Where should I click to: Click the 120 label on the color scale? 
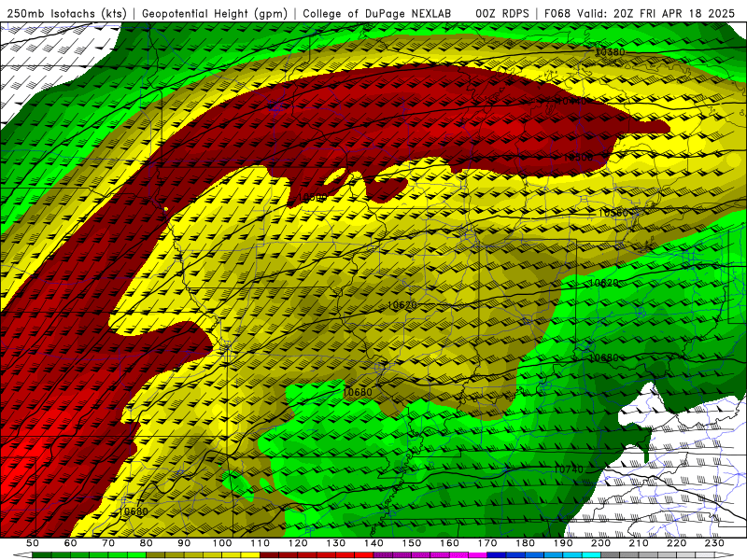tap(298, 543)
